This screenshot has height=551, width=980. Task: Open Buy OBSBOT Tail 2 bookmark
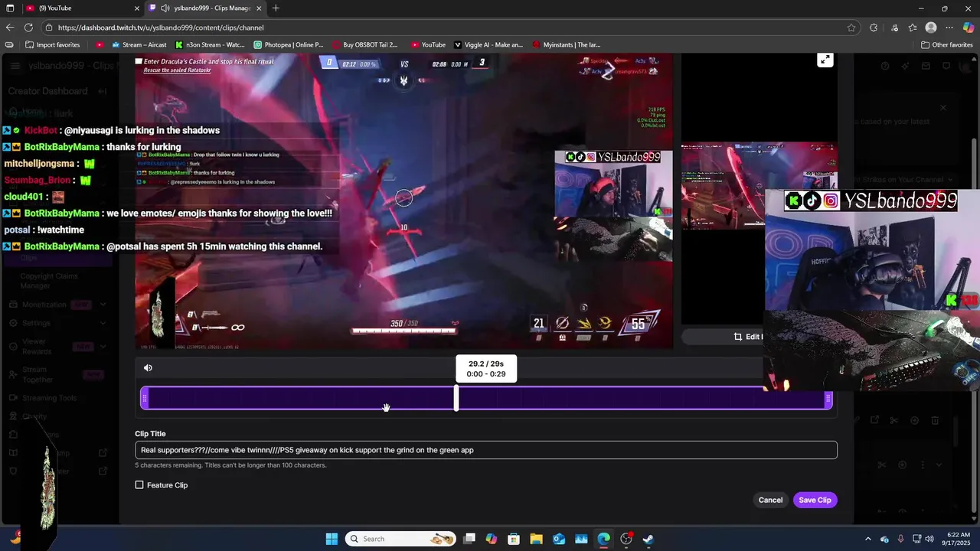click(365, 44)
